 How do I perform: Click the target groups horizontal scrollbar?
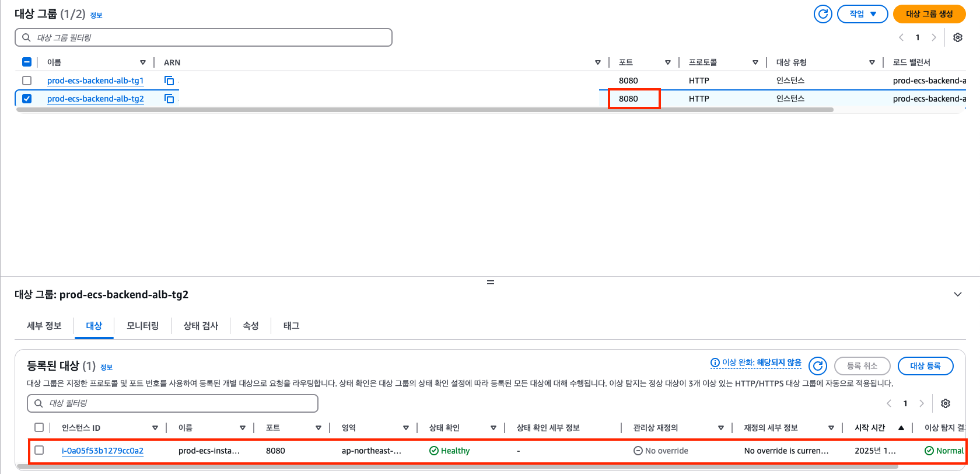(x=425, y=110)
